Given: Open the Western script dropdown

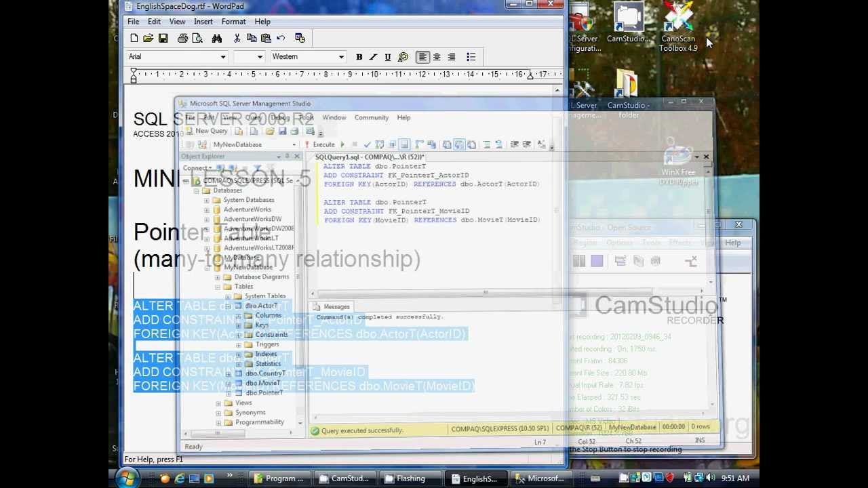Looking at the screenshot, I should point(341,57).
